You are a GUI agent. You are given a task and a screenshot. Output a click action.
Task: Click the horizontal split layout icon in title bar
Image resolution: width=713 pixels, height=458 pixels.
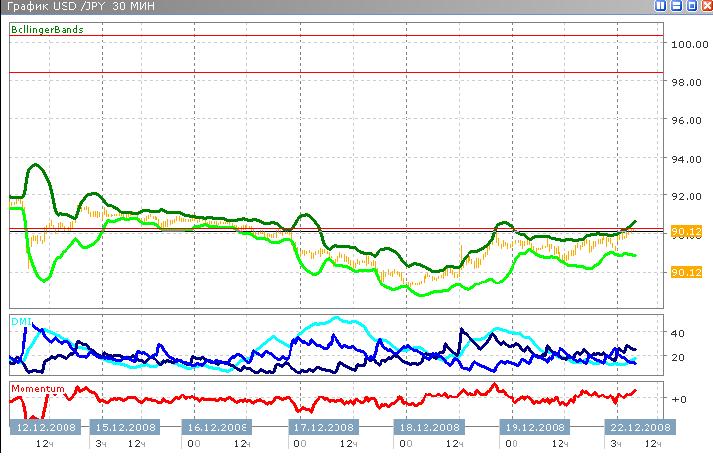click(676, 6)
